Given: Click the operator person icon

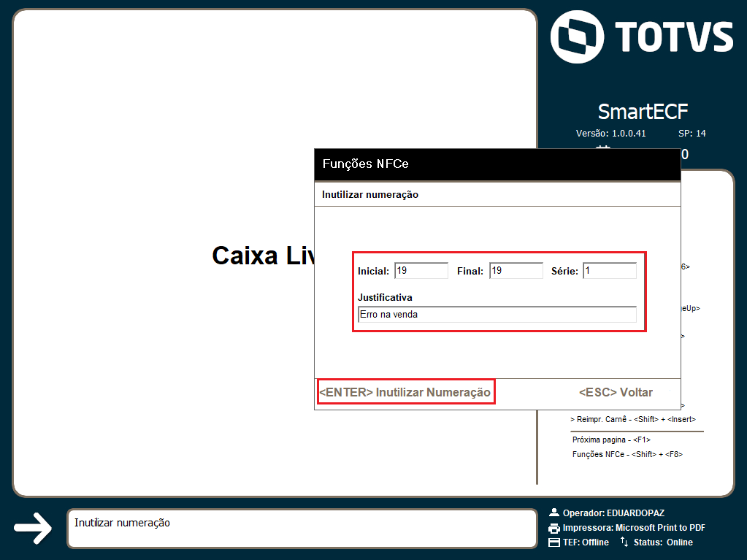Looking at the screenshot, I should pyautogui.click(x=553, y=513).
